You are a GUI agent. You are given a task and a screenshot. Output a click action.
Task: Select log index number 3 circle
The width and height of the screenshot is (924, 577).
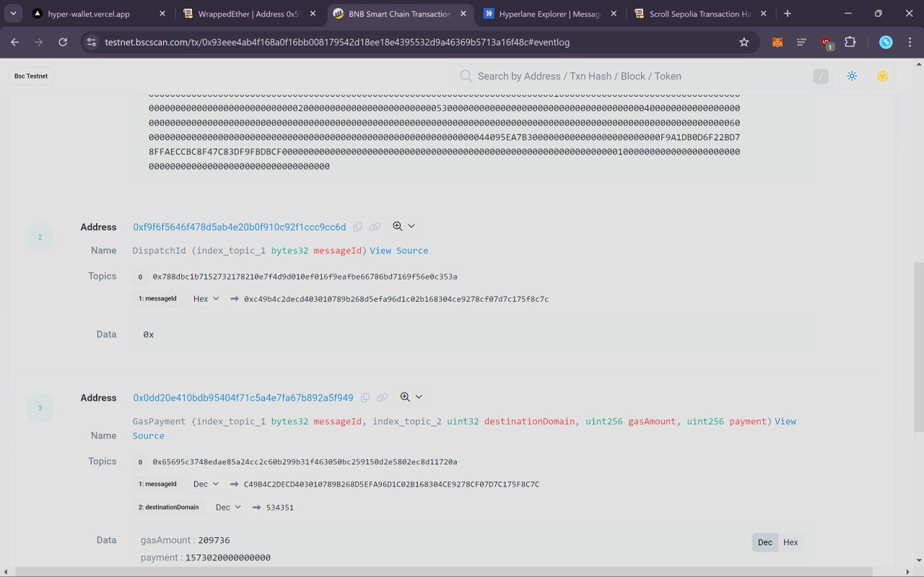40,408
